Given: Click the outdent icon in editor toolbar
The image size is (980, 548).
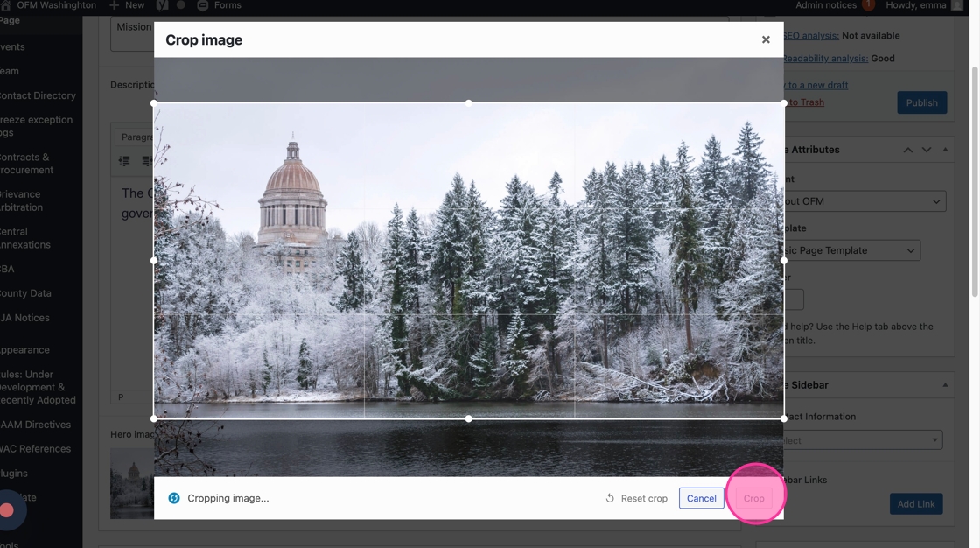Looking at the screenshot, I should point(124,161).
